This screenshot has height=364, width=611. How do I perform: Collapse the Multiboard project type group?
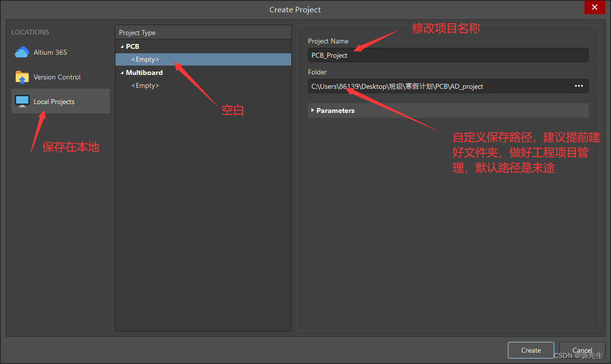[122, 73]
